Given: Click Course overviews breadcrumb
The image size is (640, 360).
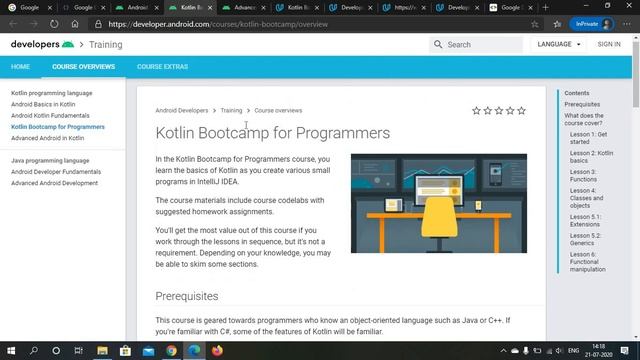Looking at the screenshot, I should click(x=278, y=111).
